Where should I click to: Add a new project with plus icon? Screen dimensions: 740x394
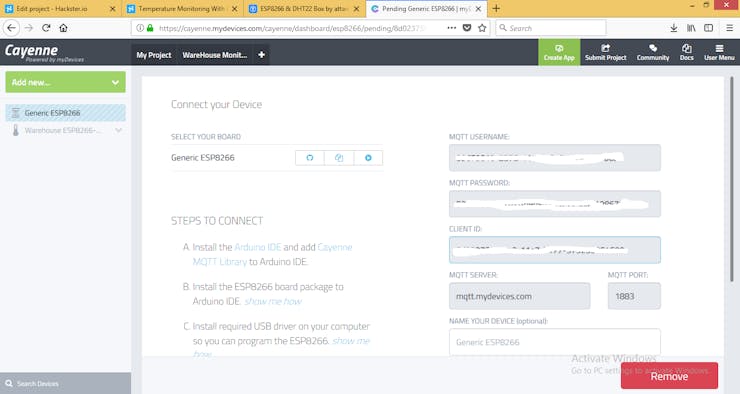coord(261,55)
